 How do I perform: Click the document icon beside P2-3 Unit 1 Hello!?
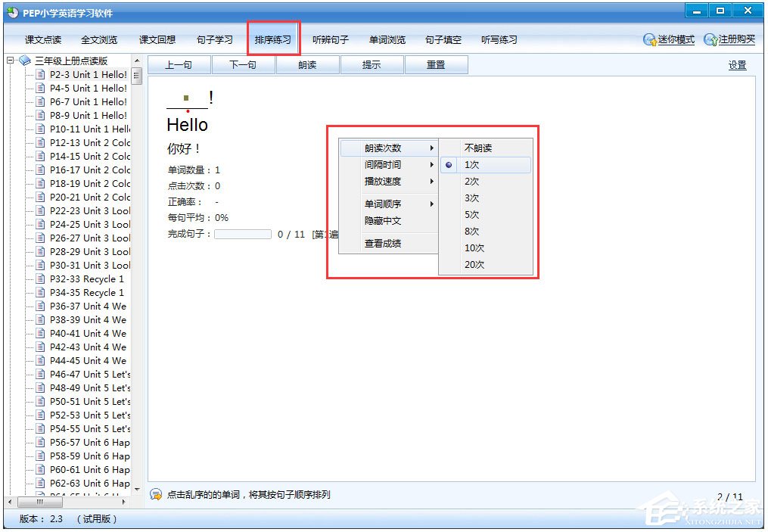tap(39, 74)
